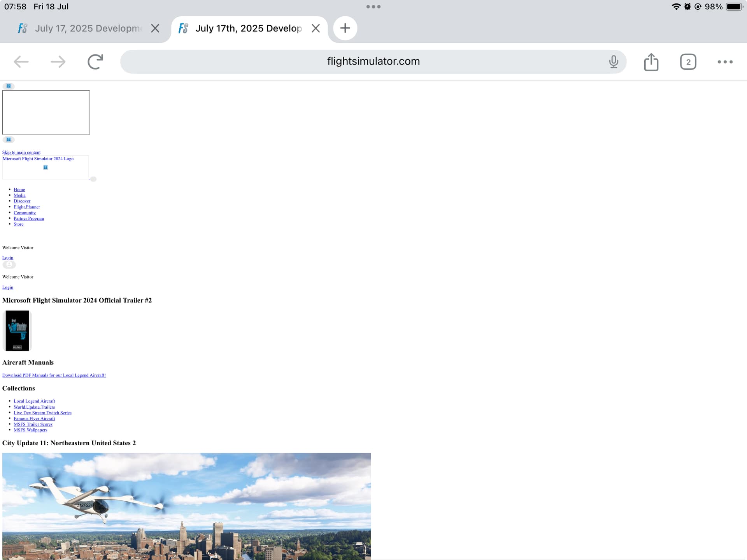Click the first Login link
The width and height of the screenshot is (747, 560).
[x=8, y=258]
